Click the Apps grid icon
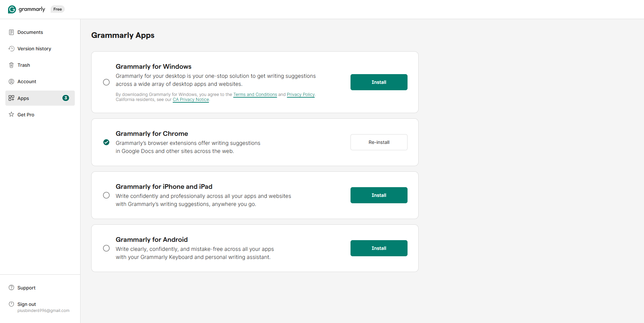 point(11,98)
